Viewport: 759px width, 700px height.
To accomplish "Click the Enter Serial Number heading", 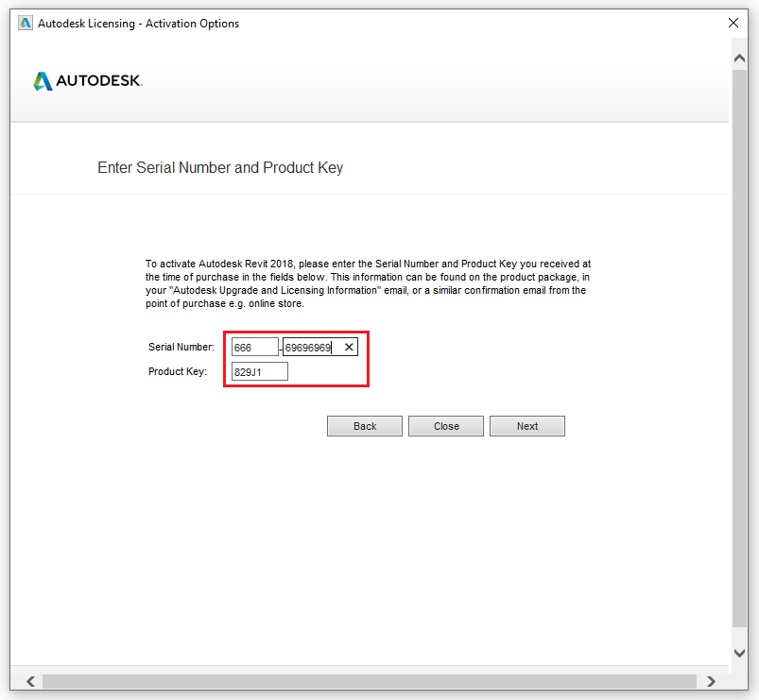I will (220, 167).
